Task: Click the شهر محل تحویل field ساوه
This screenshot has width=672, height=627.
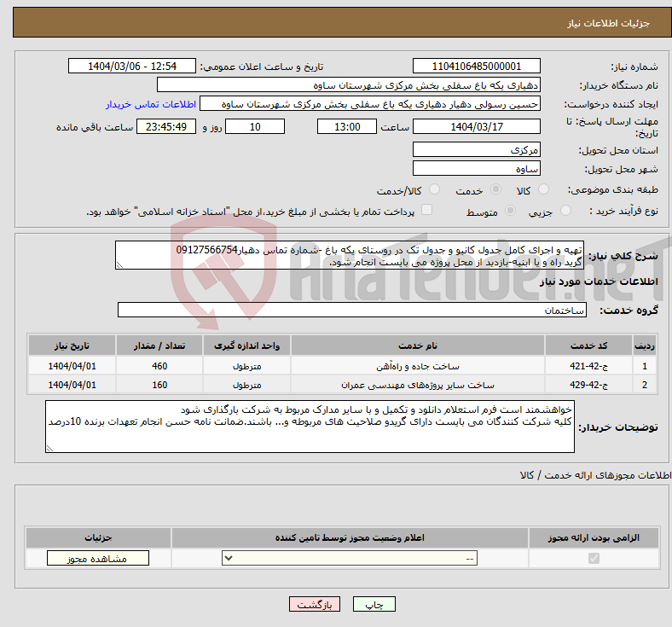Action: 476,168
